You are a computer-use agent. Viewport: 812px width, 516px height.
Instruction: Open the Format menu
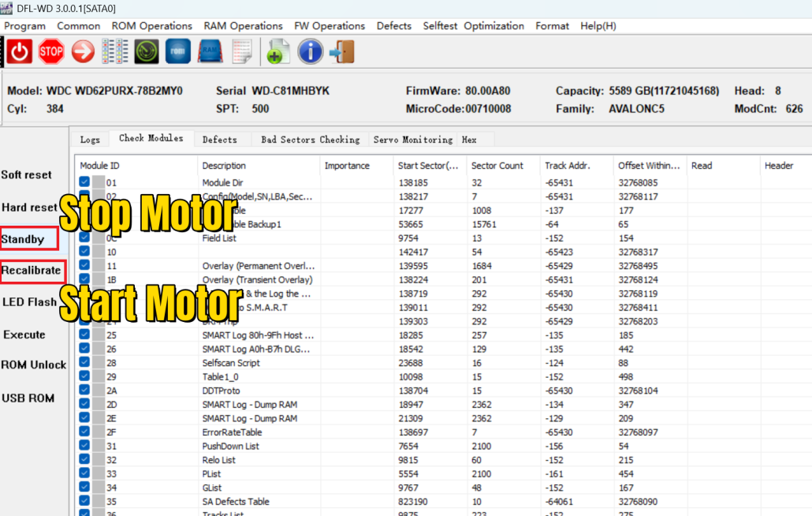[552, 26]
